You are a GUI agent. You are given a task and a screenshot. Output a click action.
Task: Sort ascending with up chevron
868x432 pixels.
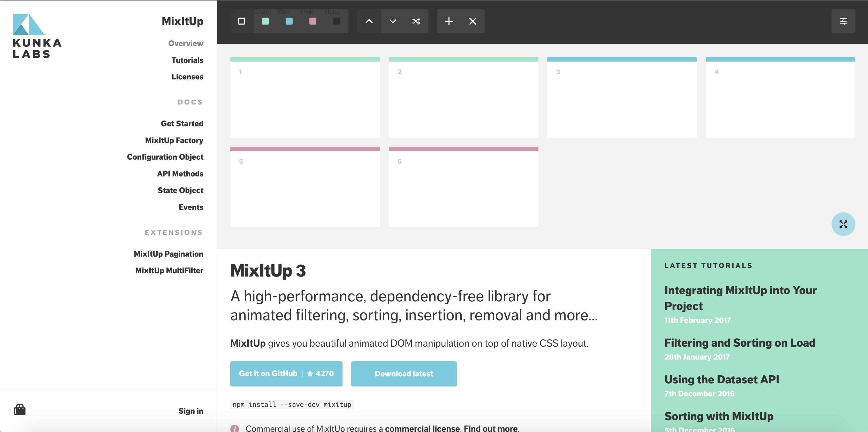click(x=369, y=21)
